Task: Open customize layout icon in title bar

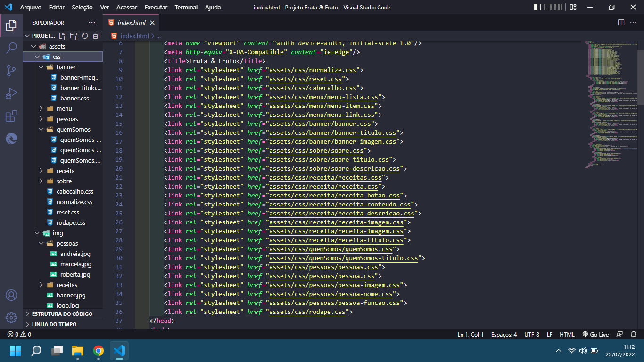Action: click(x=573, y=7)
